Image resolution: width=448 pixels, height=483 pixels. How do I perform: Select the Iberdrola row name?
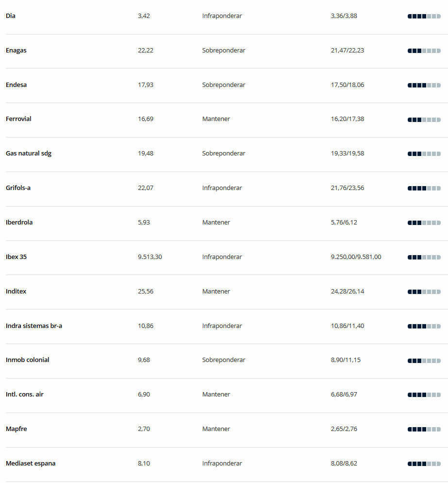[x=19, y=223]
